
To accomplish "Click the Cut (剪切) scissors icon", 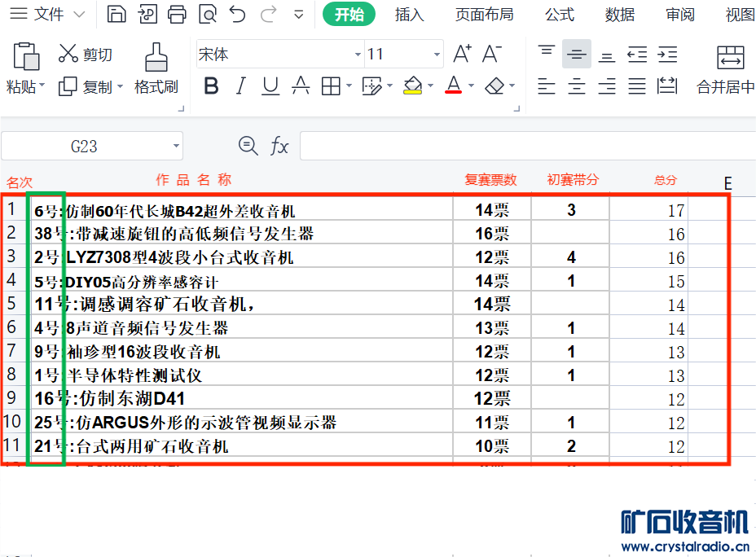I will [68, 55].
